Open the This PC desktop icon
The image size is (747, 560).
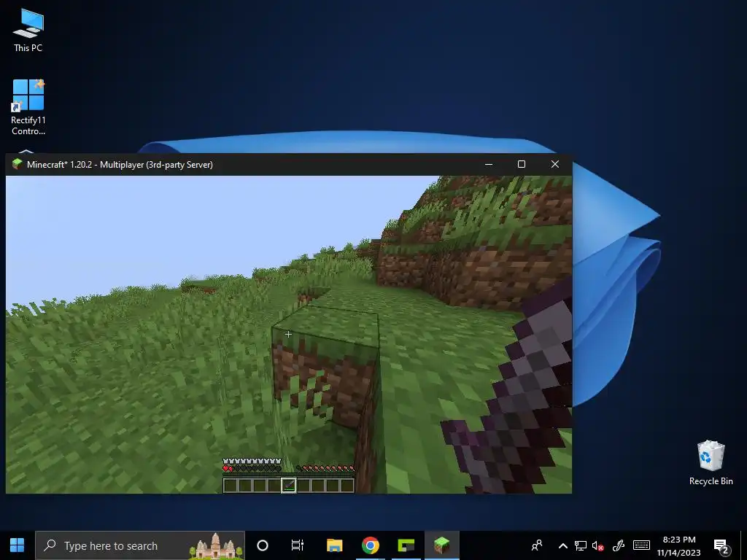pyautogui.click(x=28, y=30)
